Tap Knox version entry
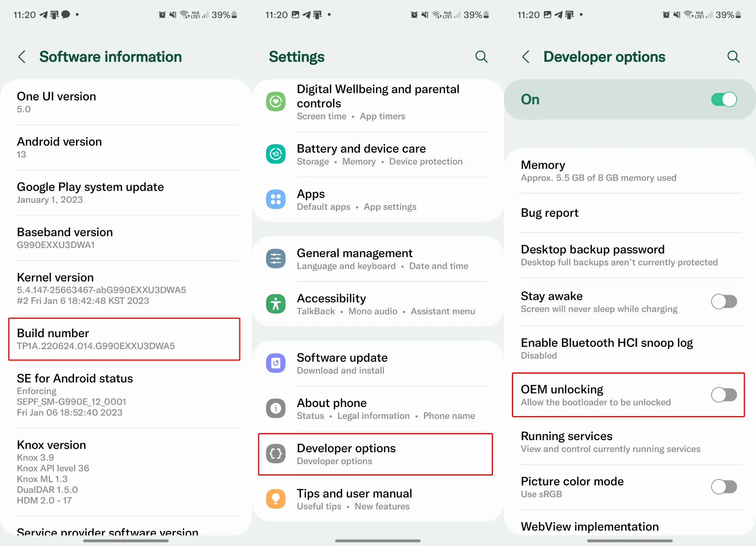Viewport: 756px width, 546px height. (x=126, y=472)
